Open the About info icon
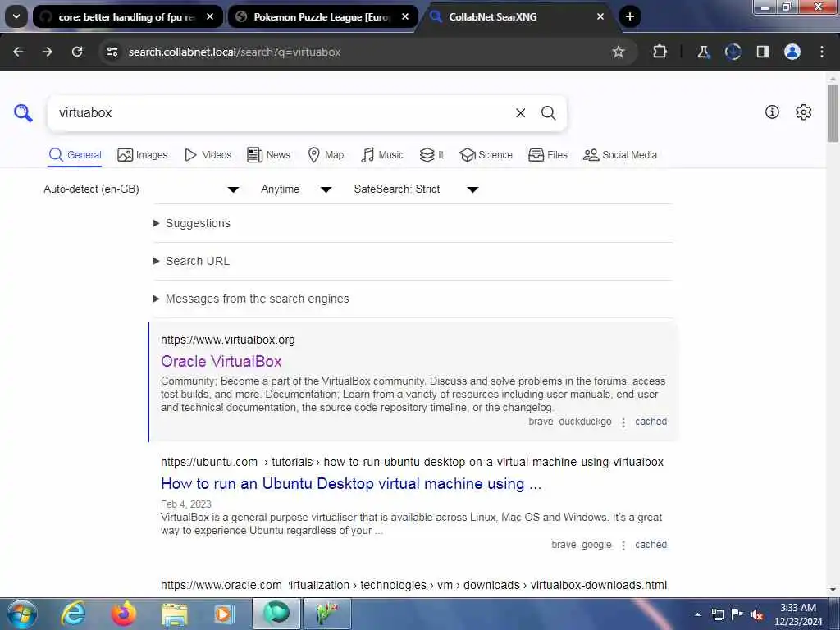The width and height of the screenshot is (840, 630). pyautogui.click(x=772, y=112)
